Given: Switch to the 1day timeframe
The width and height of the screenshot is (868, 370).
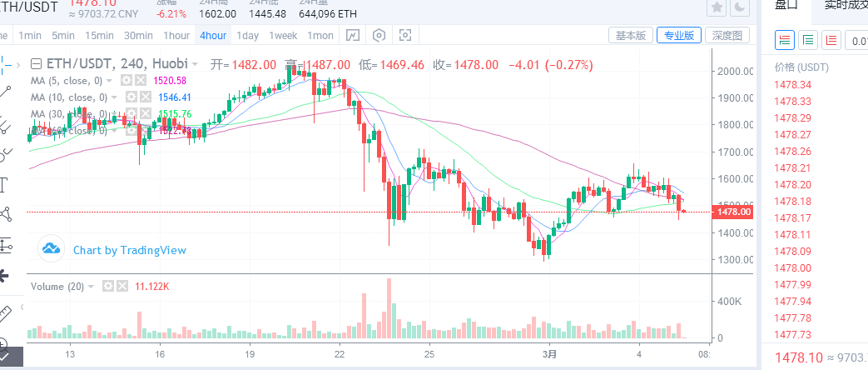Looking at the screenshot, I should 247,36.
